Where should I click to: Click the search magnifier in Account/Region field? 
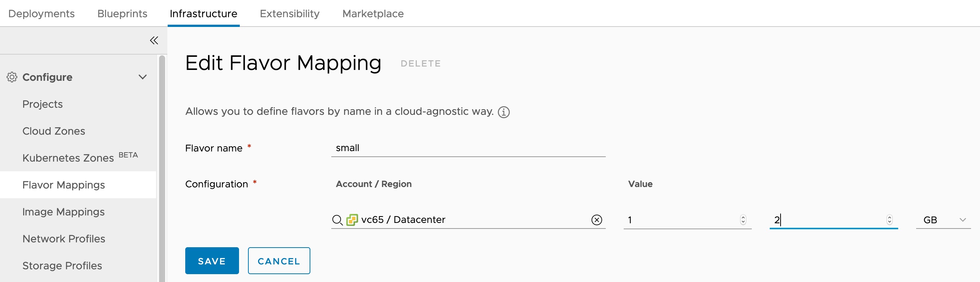pyautogui.click(x=337, y=220)
